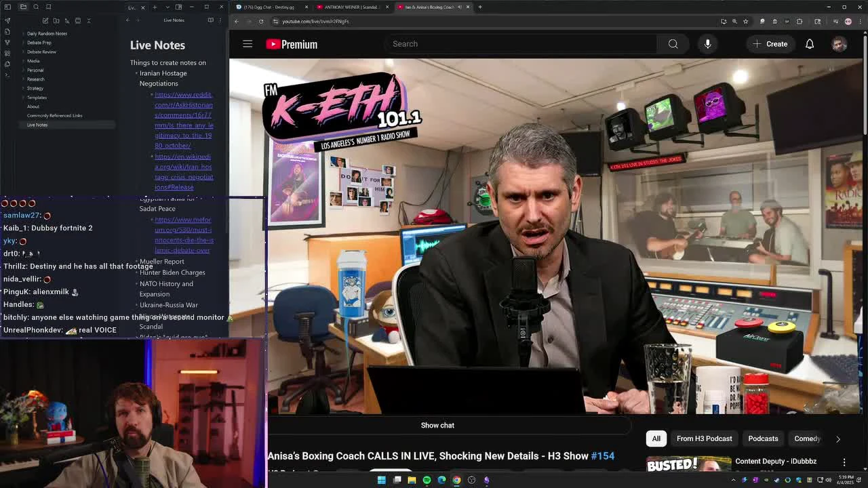Create a new note in Obsidian
The width and height of the screenshot is (868, 488).
[45, 20]
